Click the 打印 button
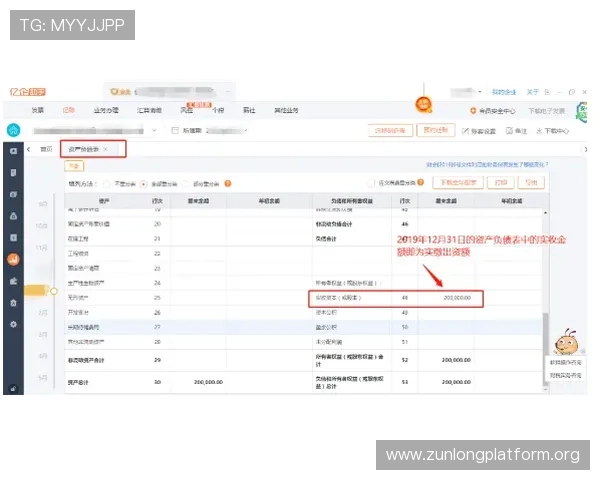 (501, 183)
